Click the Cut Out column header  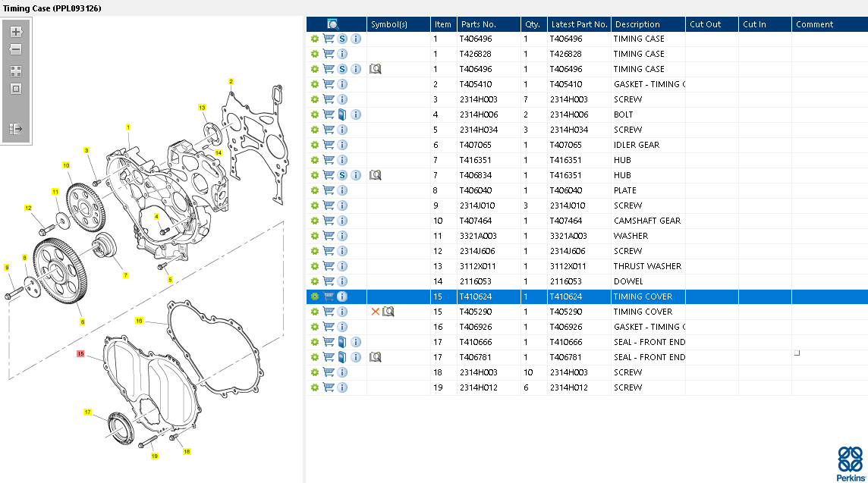712,24
